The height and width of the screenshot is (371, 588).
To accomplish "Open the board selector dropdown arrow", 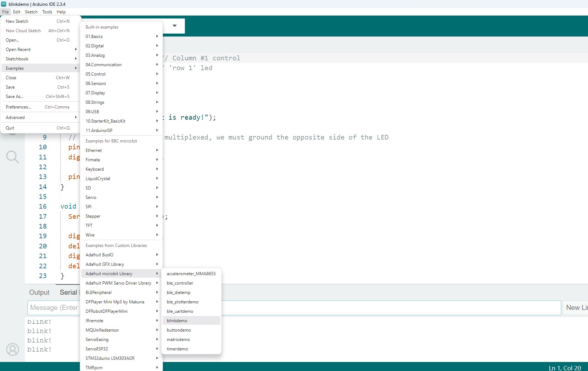I will point(174,26).
